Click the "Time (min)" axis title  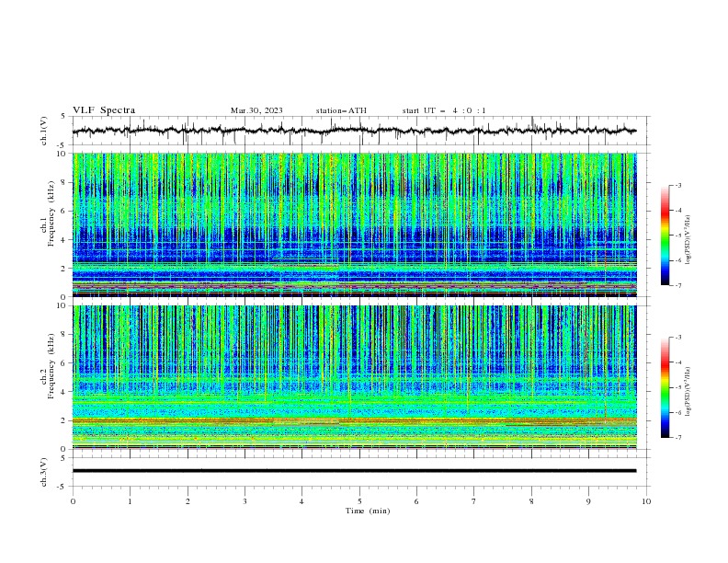click(x=368, y=511)
